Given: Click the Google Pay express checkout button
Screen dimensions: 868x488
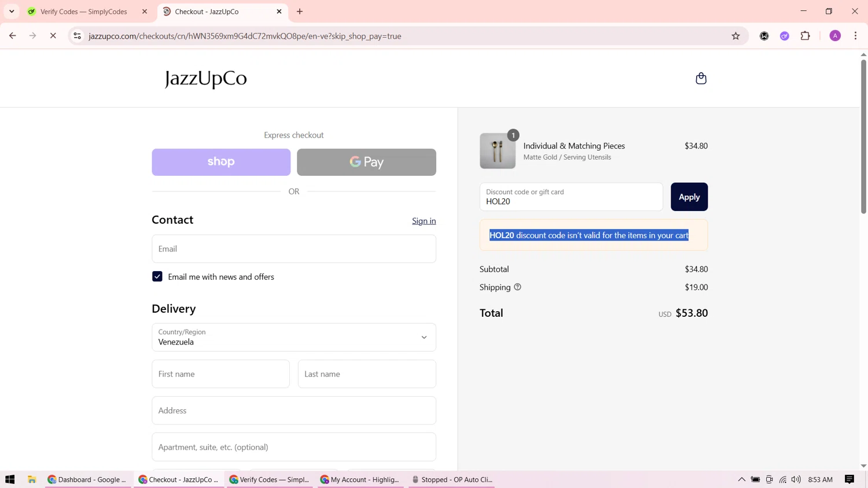Looking at the screenshot, I should [x=366, y=162].
